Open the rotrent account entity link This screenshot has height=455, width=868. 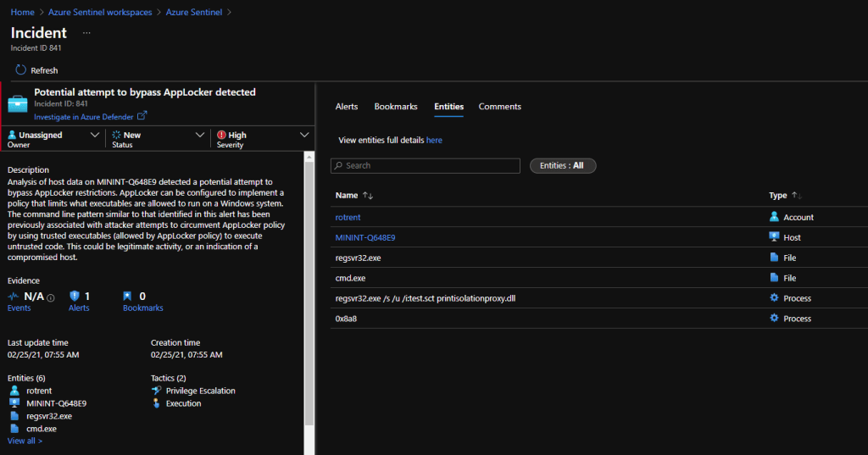(348, 217)
